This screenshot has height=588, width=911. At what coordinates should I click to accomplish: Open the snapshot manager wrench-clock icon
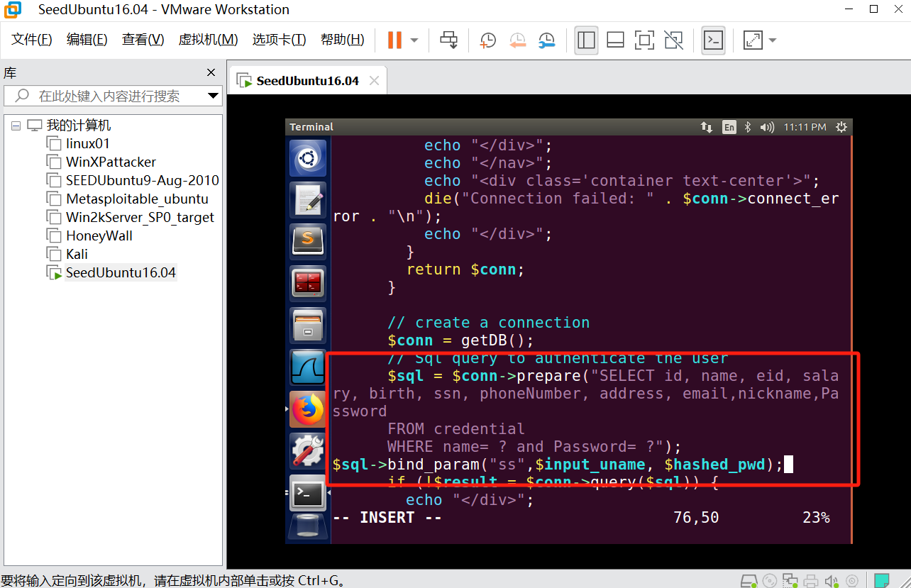546,40
